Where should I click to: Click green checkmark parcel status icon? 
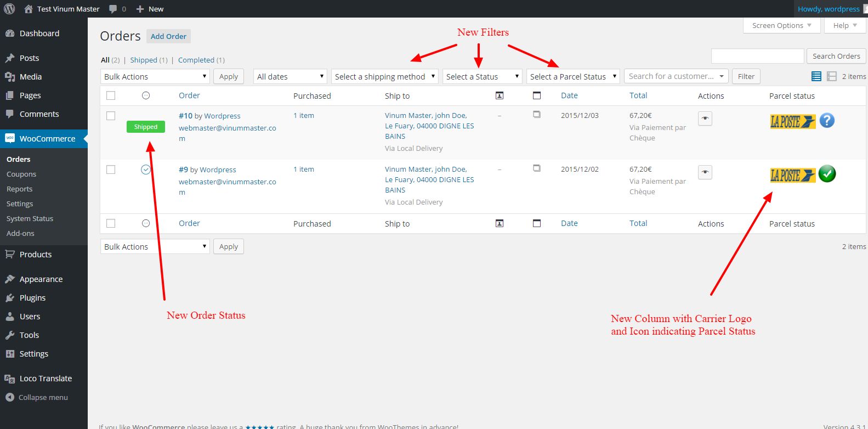click(827, 174)
